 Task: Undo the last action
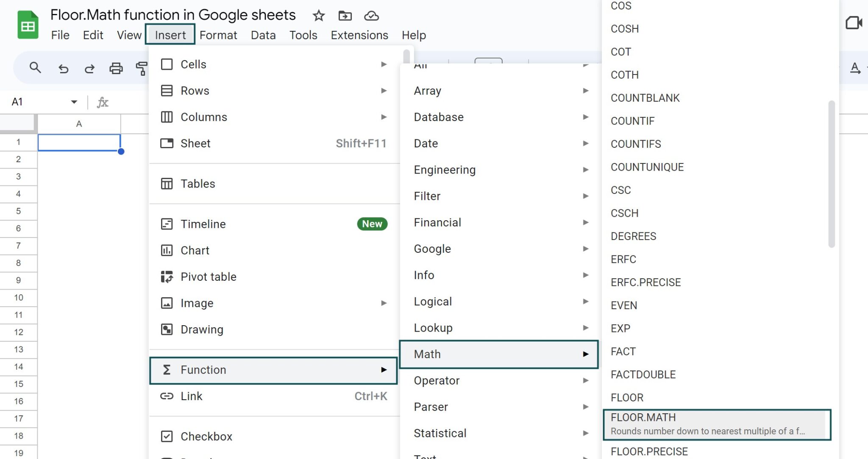click(x=64, y=68)
